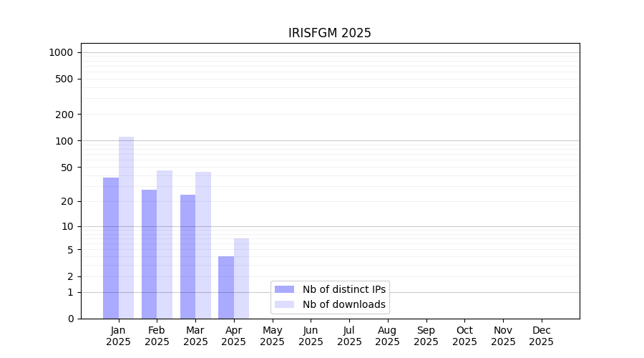Click the dark blue distinct IPs legend swatch

point(284,289)
